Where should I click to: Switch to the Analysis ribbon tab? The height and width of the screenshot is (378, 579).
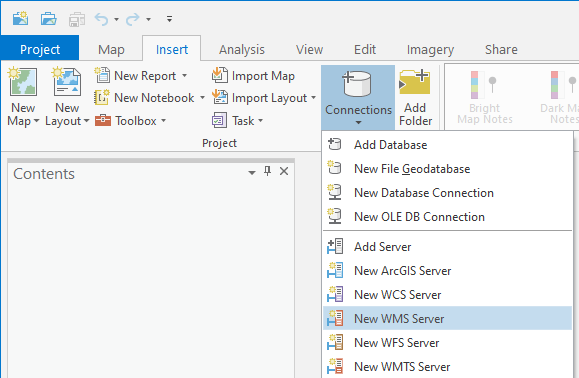click(242, 49)
